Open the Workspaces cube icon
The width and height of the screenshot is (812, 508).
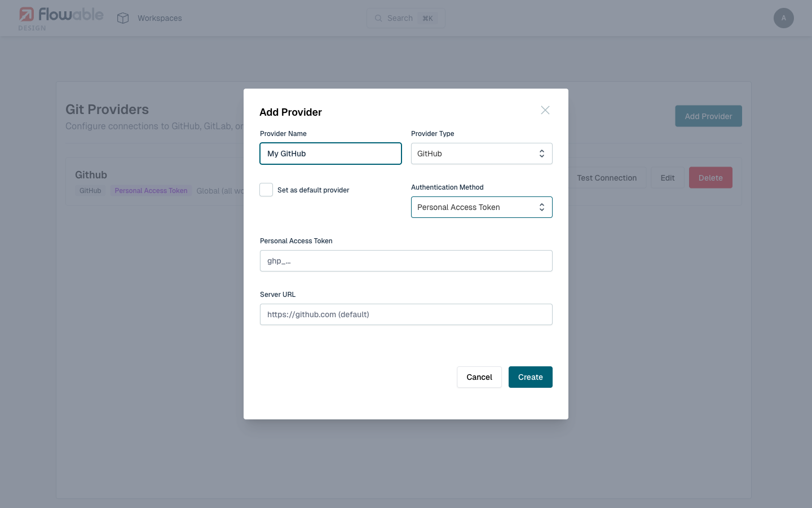click(x=123, y=18)
